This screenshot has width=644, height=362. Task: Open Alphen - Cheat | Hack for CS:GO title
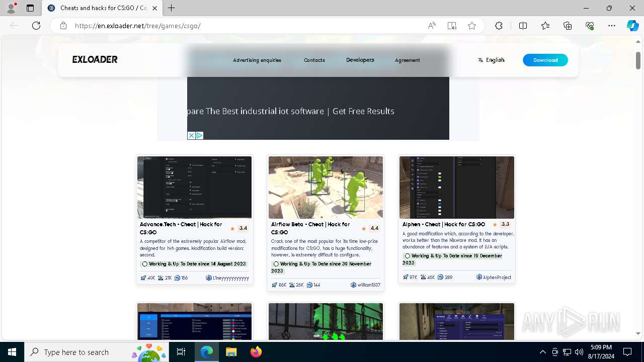[444, 224]
